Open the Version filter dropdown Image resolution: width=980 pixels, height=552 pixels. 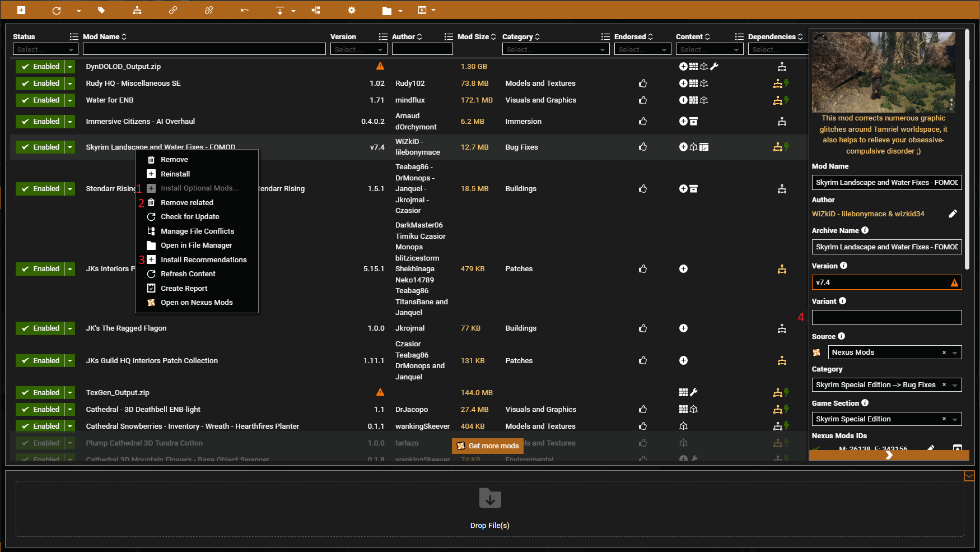359,49
